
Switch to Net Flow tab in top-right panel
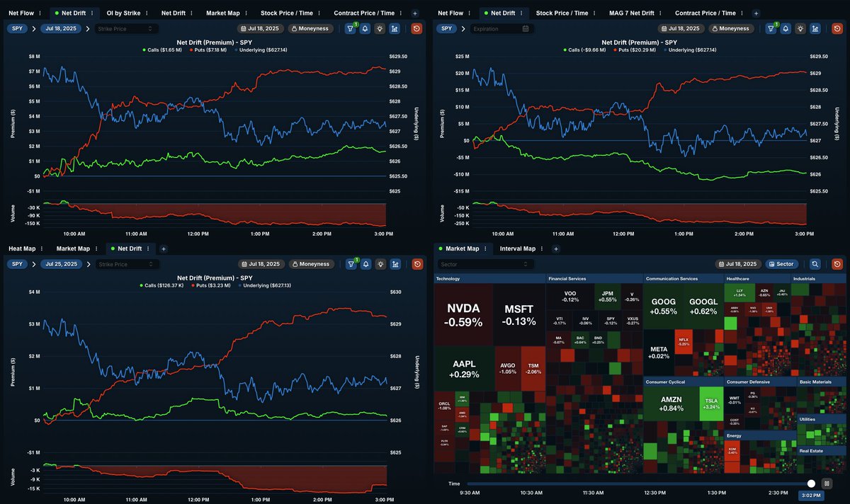(450, 13)
